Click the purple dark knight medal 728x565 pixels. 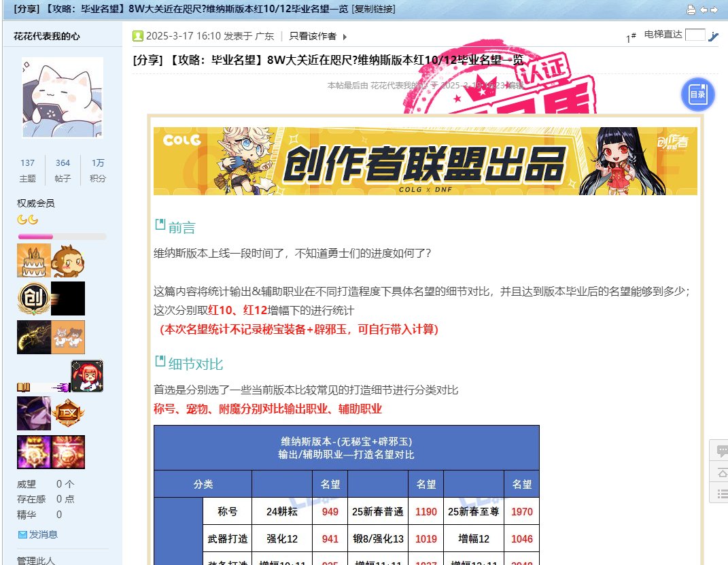point(34,413)
